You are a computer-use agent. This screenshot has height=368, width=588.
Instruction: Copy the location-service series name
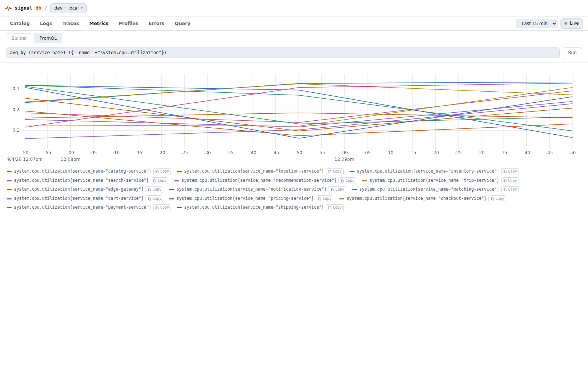click(335, 171)
